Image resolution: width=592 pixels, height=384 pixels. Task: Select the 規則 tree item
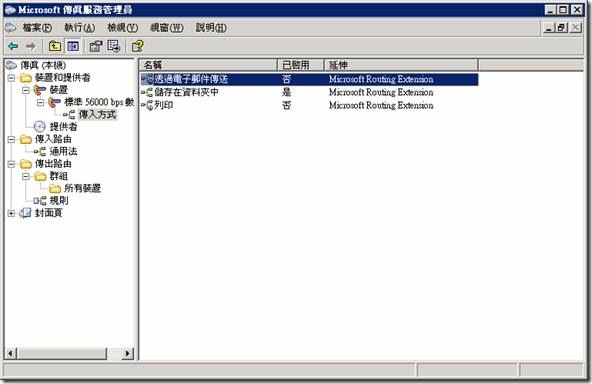59,201
